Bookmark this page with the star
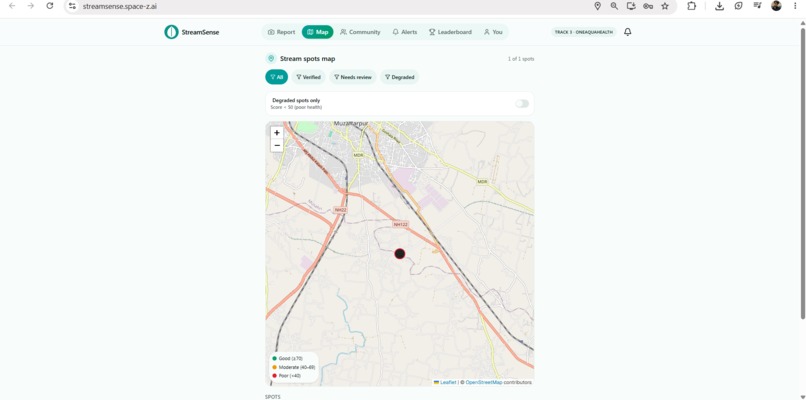806x400 pixels. click(665, 6)
